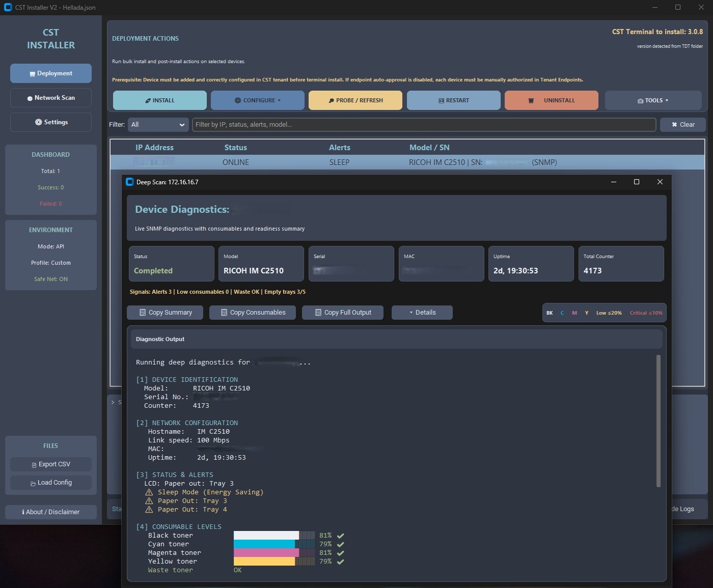Click the Probe / Refresh key icon
The width and height of the screenshot is (713, 588).
332,101
